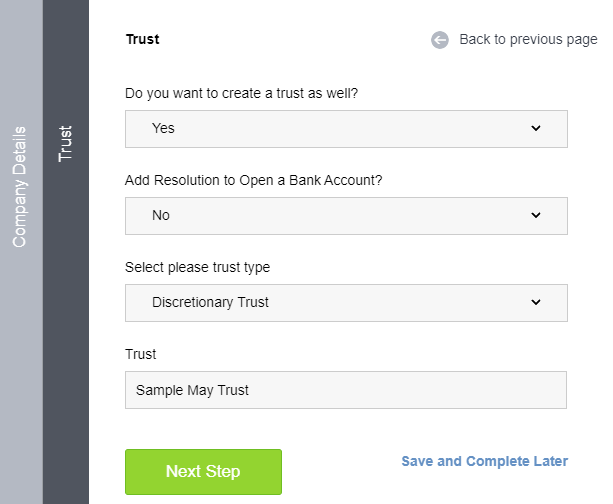This screenshot has width=613, height=504.
Task: Open the dropdown showing 'Yes'
Action: click(x=346, y=129)
